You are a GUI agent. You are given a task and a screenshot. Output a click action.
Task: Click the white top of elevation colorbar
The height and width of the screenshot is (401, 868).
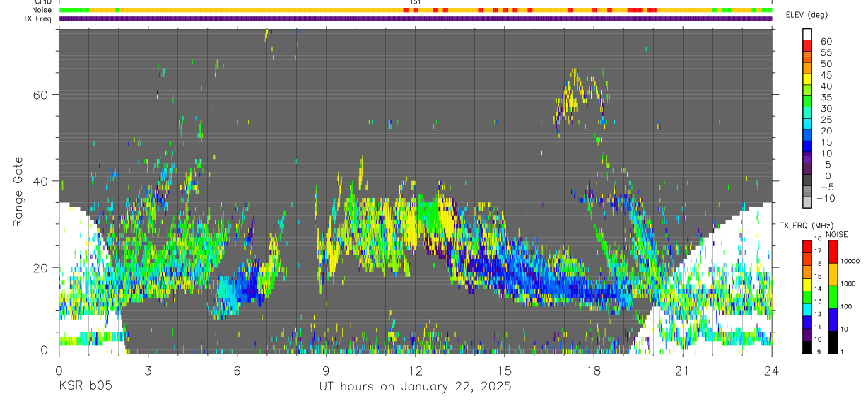tap(807, 34)
